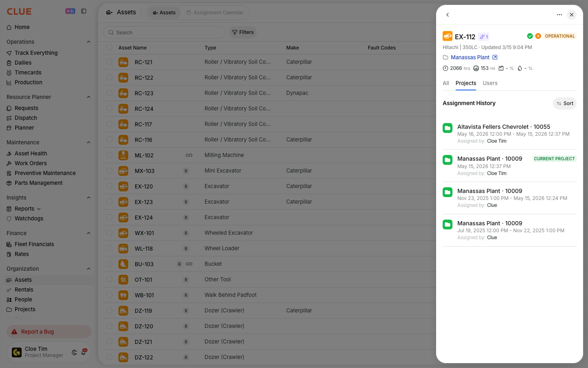
Task: Click the EX-123 asset name
Action: tap(144, 202)
